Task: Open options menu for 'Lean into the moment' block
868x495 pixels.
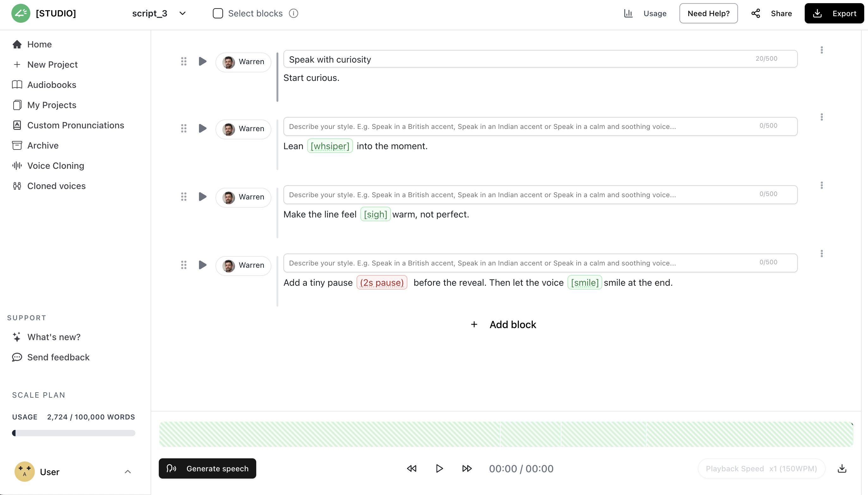Action: pos(822,117)
